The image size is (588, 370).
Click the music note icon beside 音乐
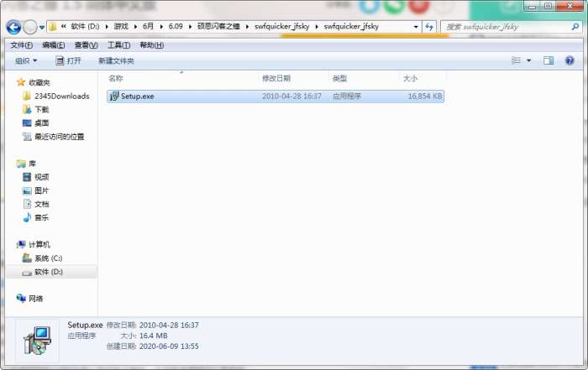click(x=27, y=217)
